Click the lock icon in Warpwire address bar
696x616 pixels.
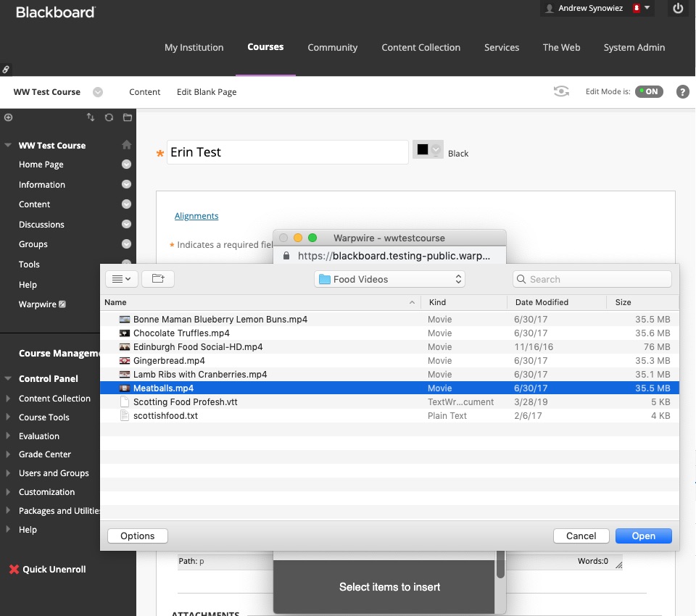tap(286, 256)
